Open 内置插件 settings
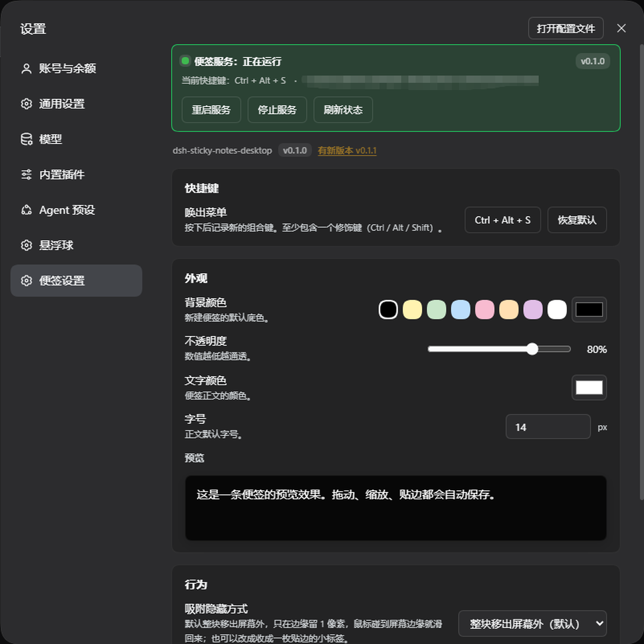The height and width of the screenshot is (644, 644). pos(76,175)
